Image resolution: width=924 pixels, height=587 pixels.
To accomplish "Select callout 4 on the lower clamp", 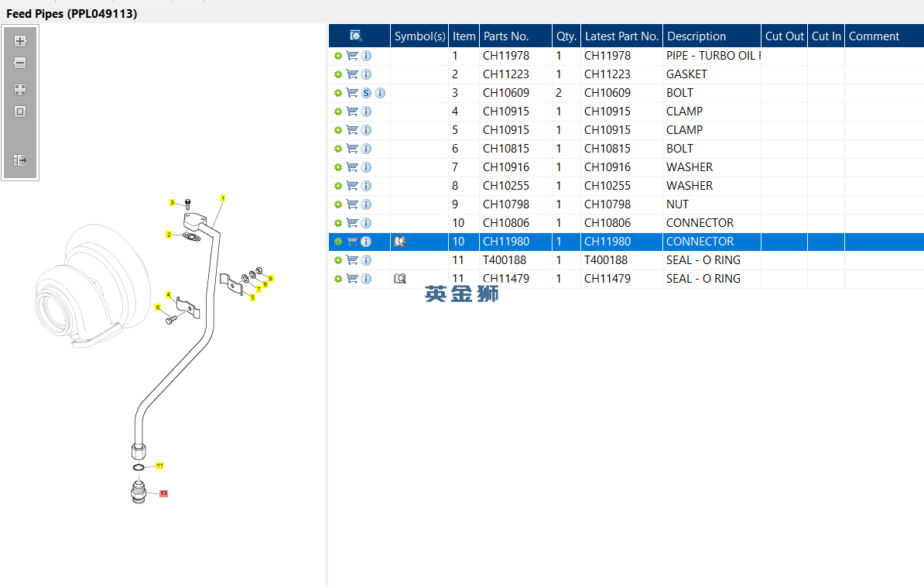I will pos(168,294).
